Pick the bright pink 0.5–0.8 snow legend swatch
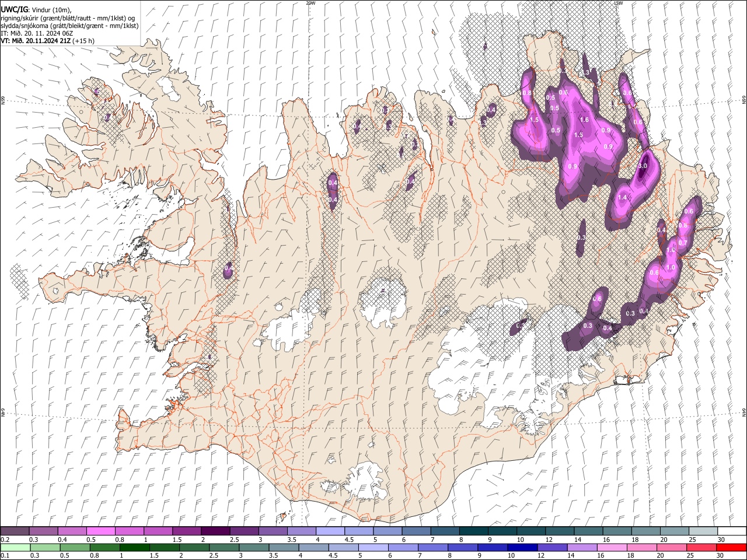 pyautogui.click(x=100, y=531)
